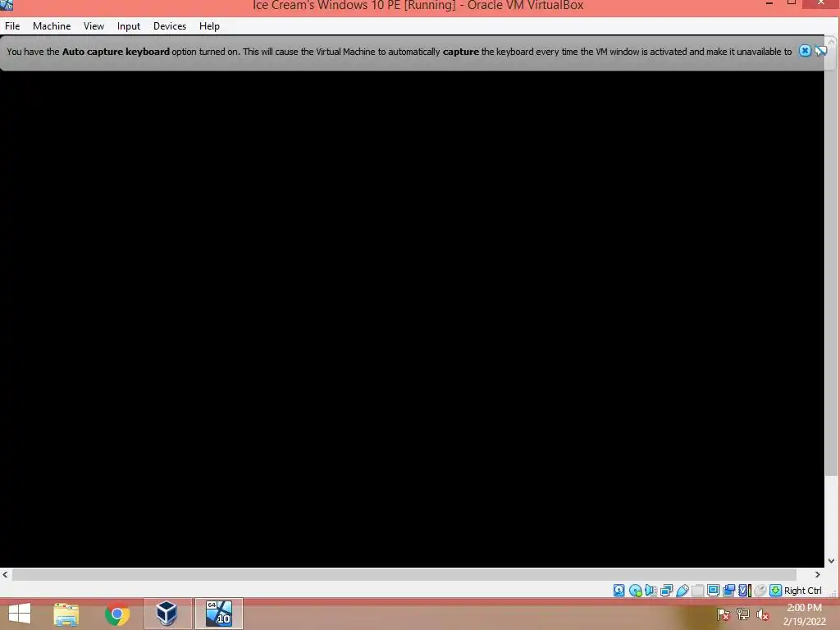The image size is (840, 630).
Task: Click the vertical scrollbar thumb
Action: 831,262
